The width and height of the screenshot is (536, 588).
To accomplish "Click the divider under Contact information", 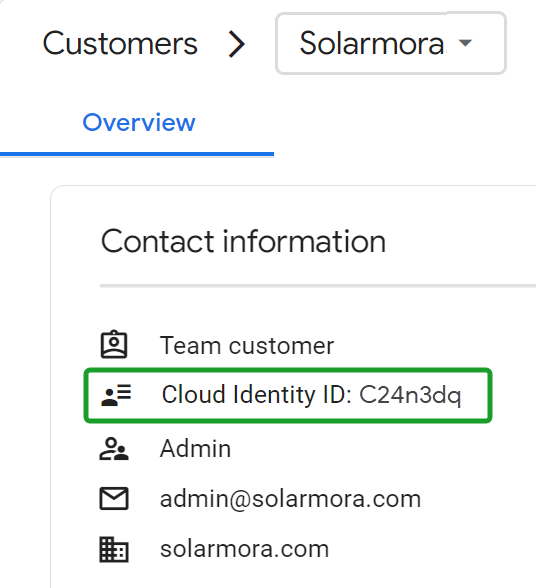I will tap(318, 286).
